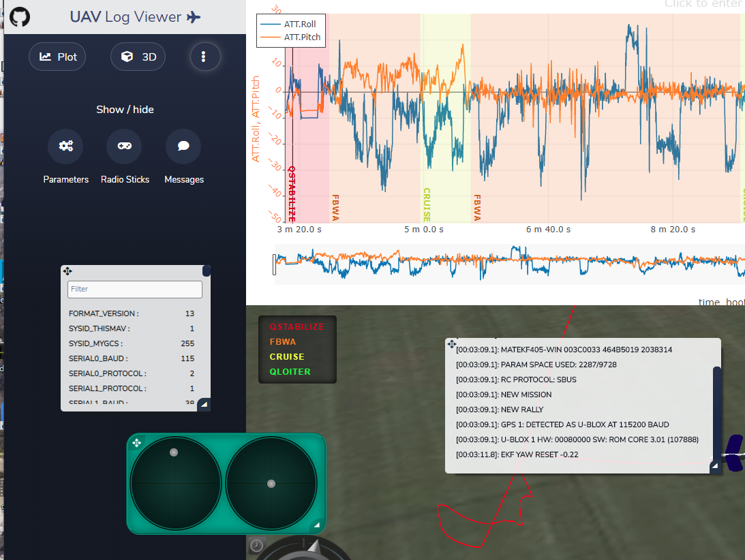Show the Radio Sticks widget icon
Viewport: 745px width, 560px height.
[x=125, y=146]
